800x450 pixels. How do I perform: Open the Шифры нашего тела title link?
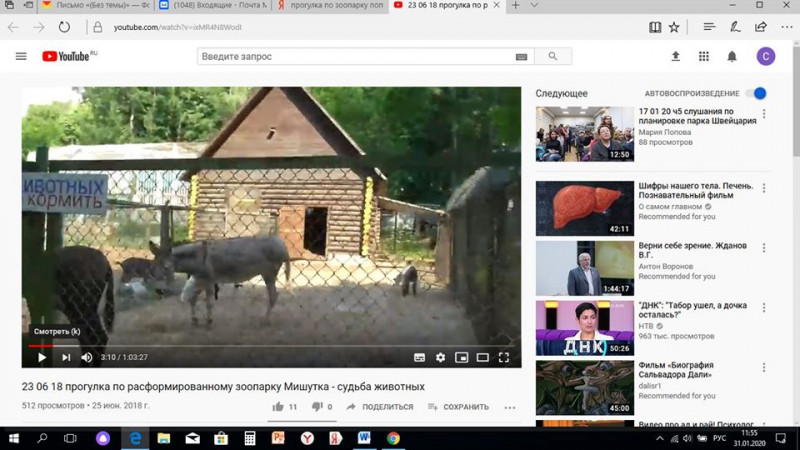coord(696,190)
